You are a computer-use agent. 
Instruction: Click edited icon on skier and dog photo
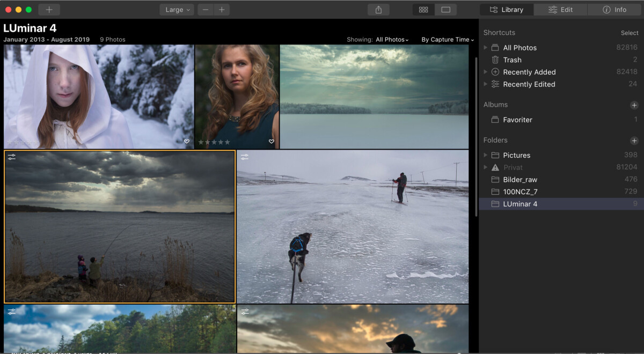pyautogui.click(x=245, y=157)
